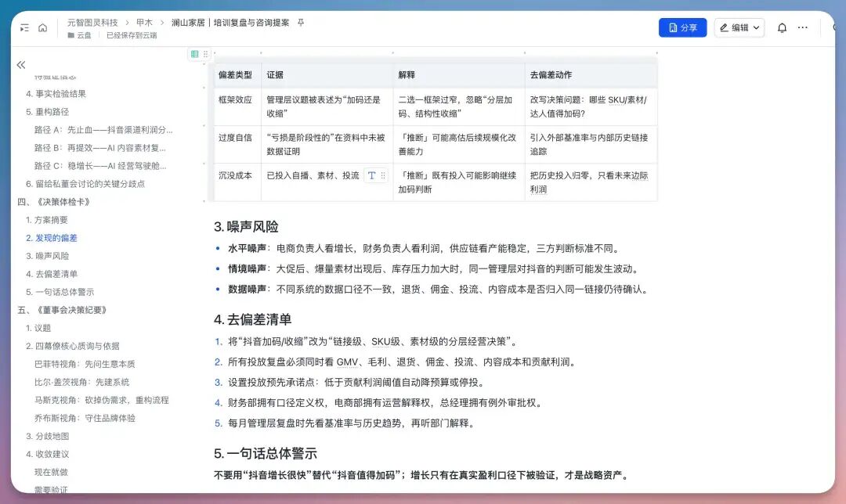Jump to outline 3. 分歧地图
Viewport: 846px width, 504px height.
(47, 436)
